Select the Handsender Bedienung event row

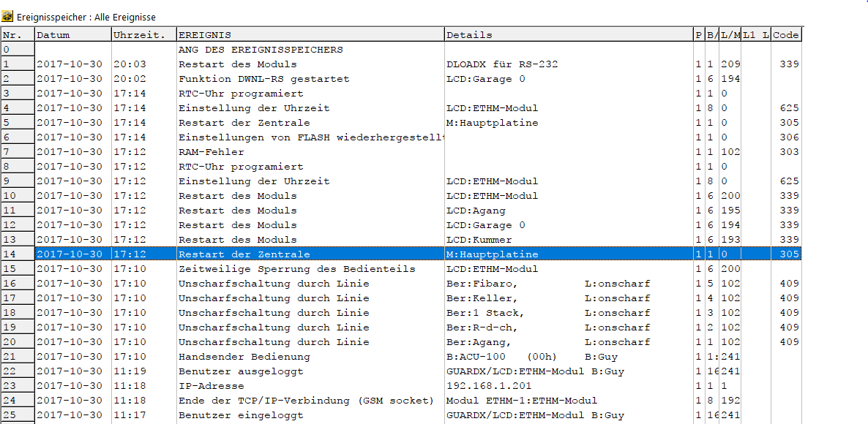244,357
